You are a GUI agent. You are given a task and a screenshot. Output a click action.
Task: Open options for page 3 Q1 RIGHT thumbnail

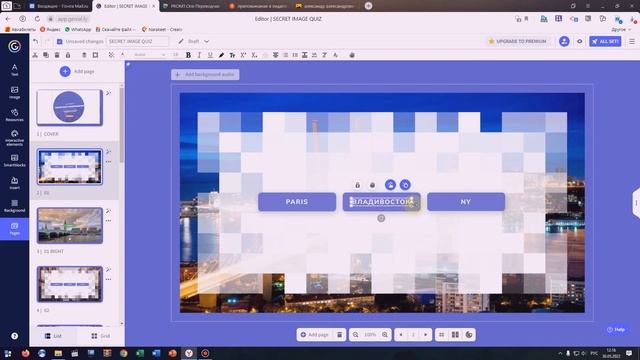point(109,221)
